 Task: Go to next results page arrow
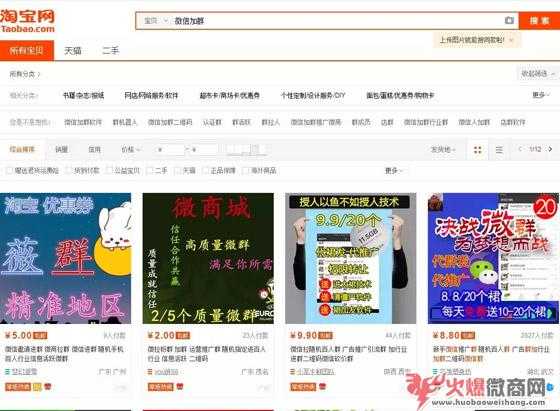click(550, 149)
